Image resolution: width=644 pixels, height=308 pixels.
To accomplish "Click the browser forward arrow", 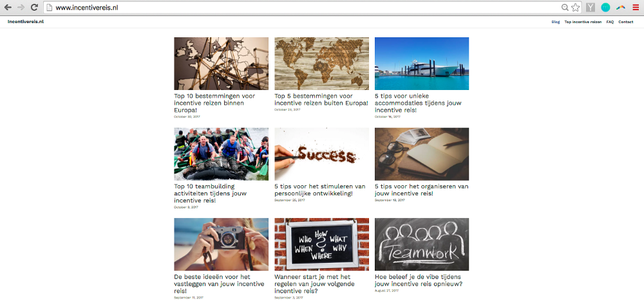I will [21, 7].
